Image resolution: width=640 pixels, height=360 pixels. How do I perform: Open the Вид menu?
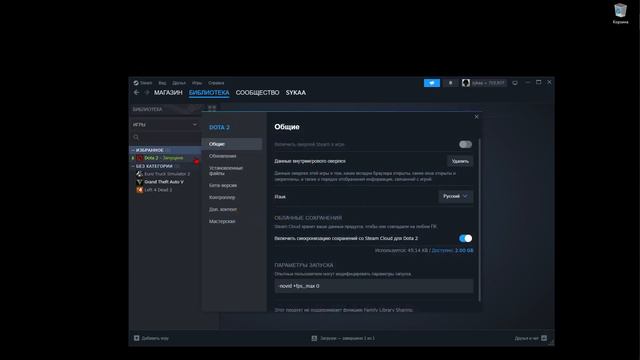click(162, 83)
